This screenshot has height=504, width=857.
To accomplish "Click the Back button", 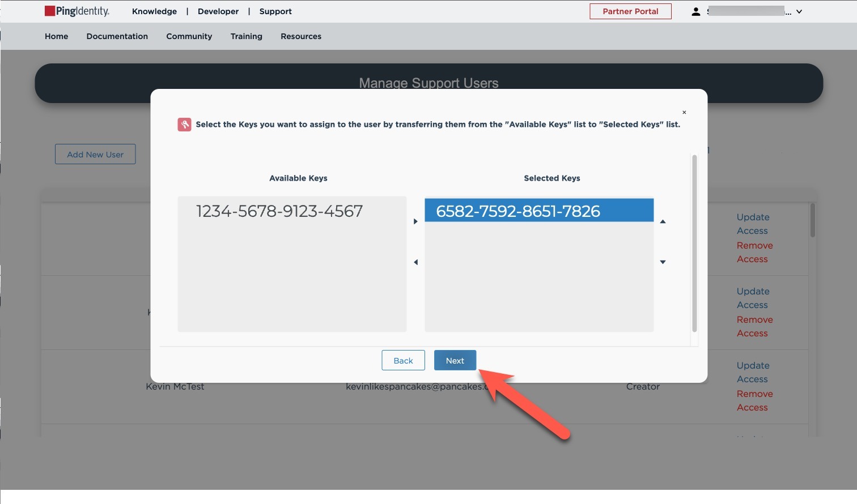I will click(403, 360).
